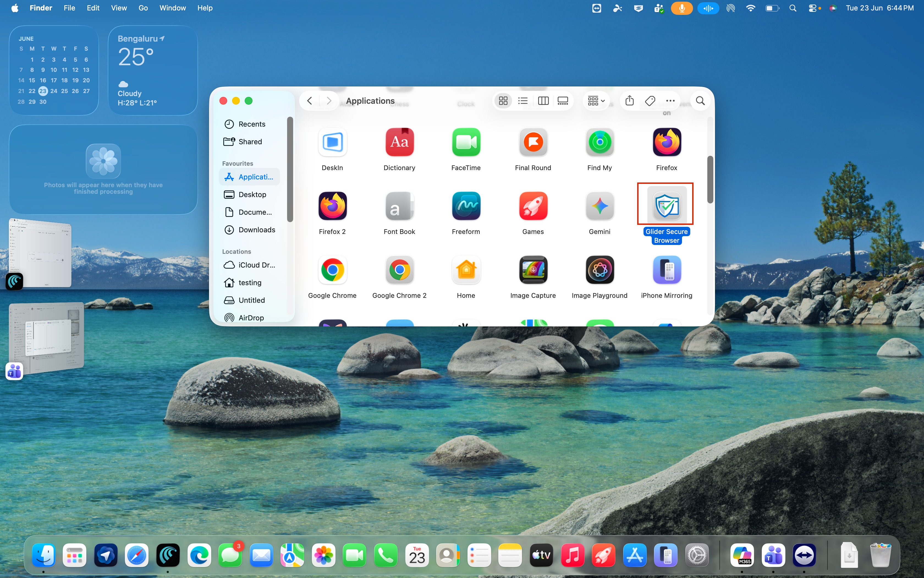Screen dimensions: 924x578
Task: Select the Google Chrome app icon
Action: pos(332,270)
